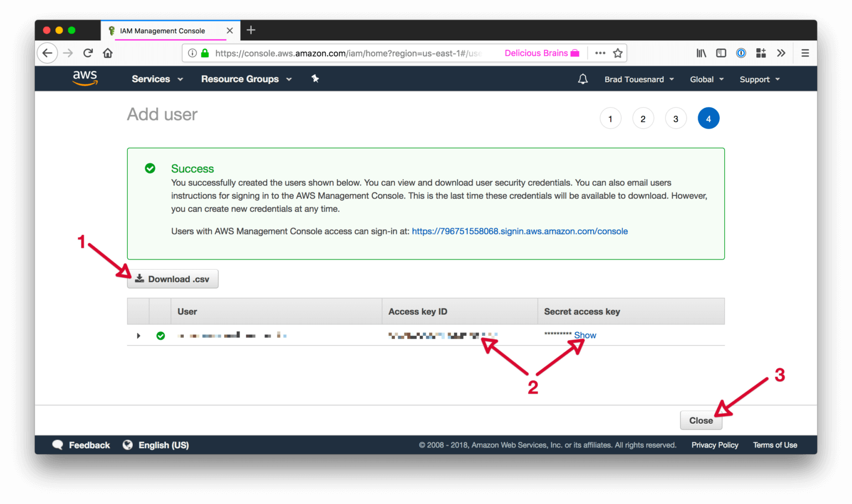Toggle the sidebar view icon

721,53
